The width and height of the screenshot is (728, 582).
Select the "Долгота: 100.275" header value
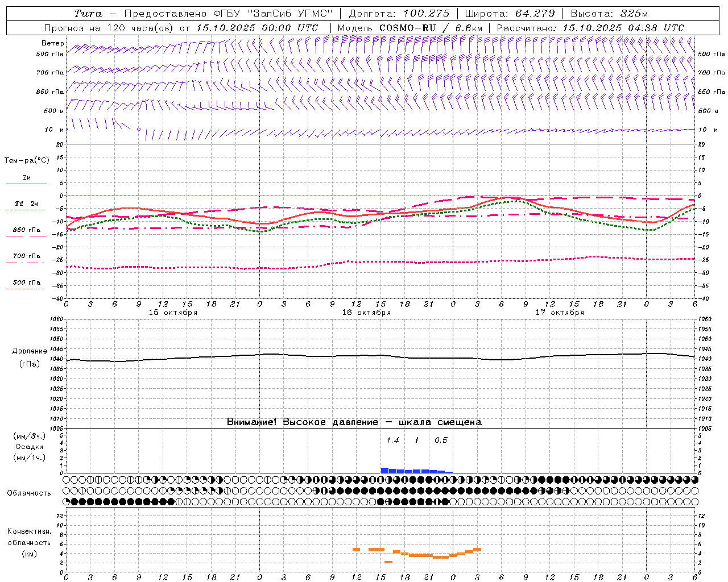click(x=399, y=14)
